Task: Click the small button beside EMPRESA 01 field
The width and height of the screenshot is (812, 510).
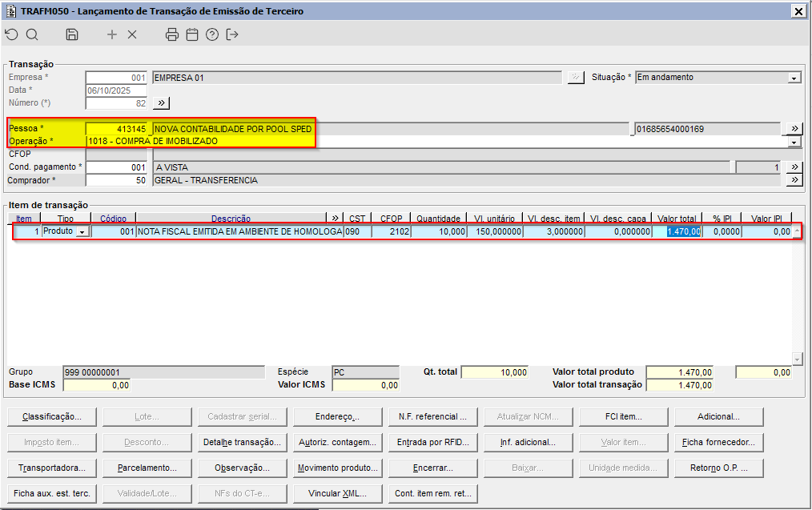Action: click(576, 78)
